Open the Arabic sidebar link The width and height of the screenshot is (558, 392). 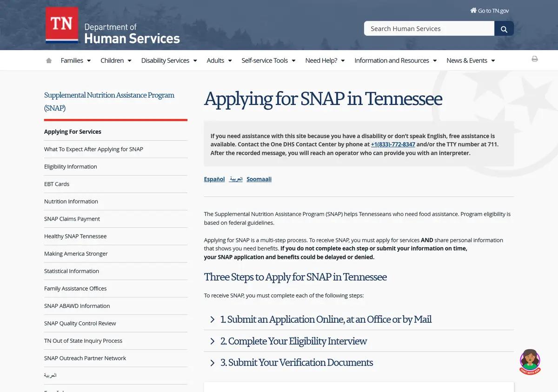click(x=50, y=375)
